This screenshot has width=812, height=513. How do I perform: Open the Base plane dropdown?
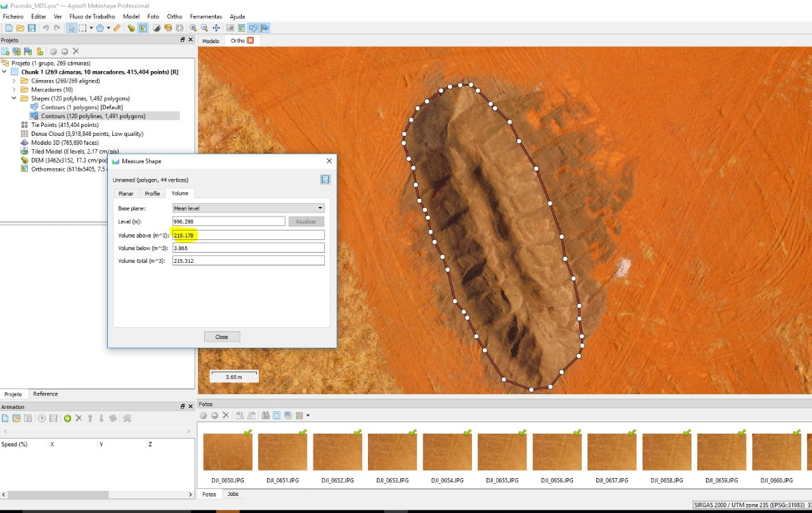point(248,208)
